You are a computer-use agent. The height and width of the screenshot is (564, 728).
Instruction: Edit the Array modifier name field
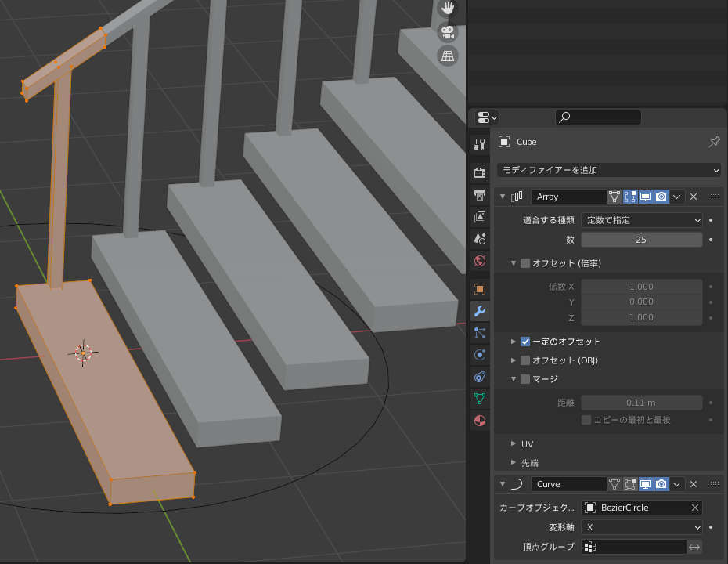click(569, 197)
